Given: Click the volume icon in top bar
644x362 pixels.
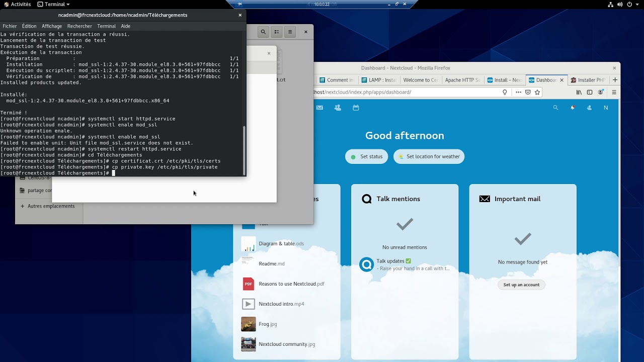Looking at the screenshot, I should pos(620,4).
